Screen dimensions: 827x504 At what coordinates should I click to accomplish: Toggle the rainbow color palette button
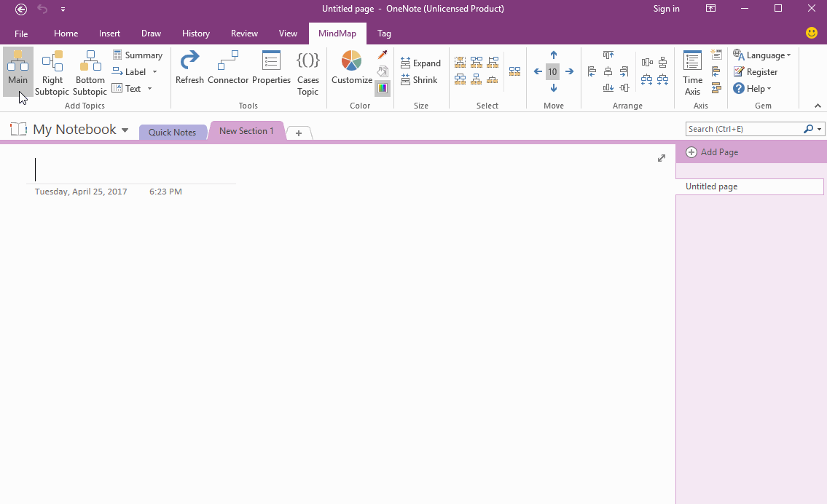click(x=383, y=88)
